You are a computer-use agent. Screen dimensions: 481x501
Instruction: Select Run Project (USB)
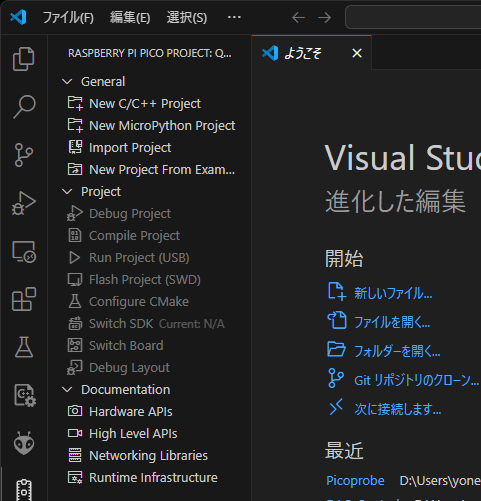pyautogui.click(x=149, y=258)
